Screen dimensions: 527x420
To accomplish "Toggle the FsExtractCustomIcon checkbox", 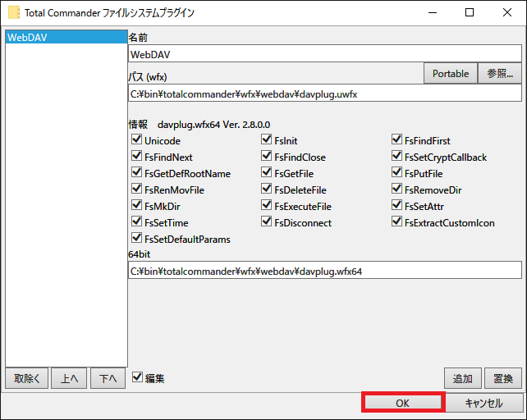I will [396, 221].
